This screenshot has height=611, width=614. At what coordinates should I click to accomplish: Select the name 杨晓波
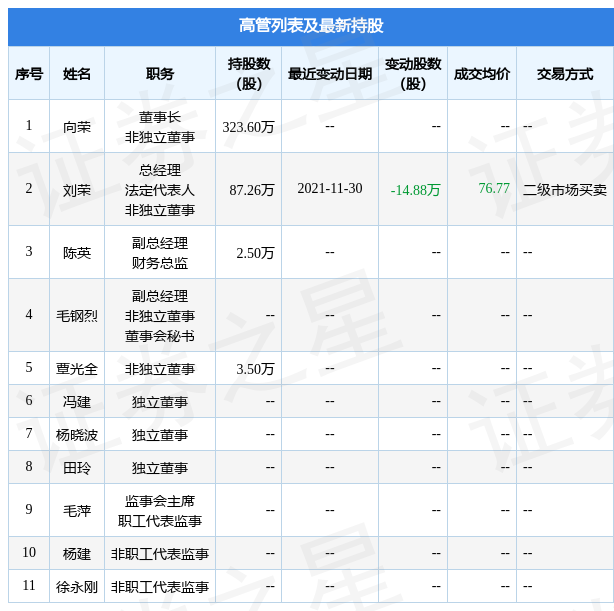coord(77,435)
